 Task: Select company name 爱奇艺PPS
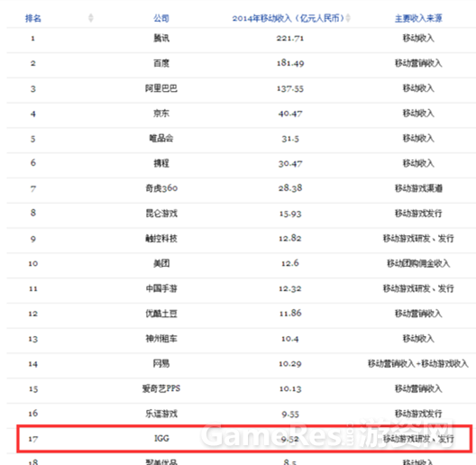point(161,388)
